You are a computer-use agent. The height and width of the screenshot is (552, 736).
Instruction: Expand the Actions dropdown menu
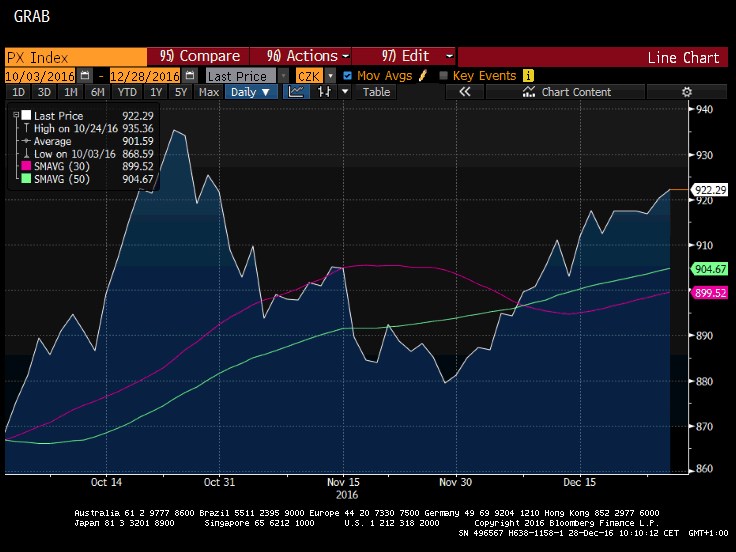tap(300, 56)
